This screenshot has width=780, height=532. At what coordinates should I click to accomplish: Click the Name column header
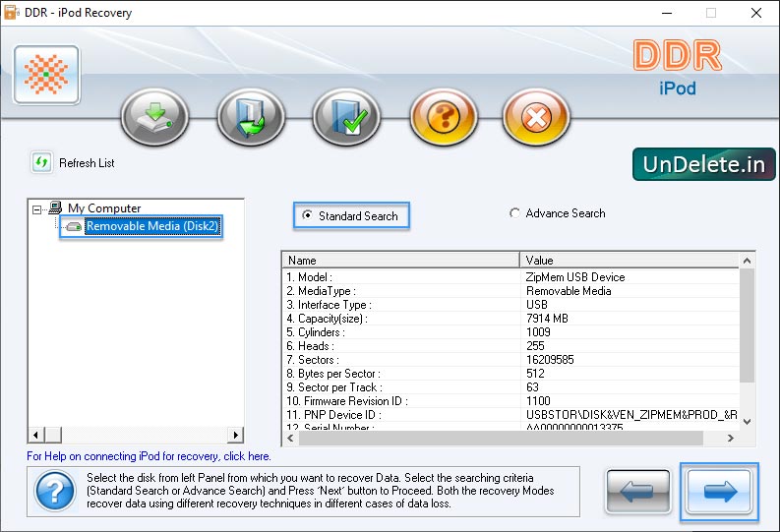point(401,260)
